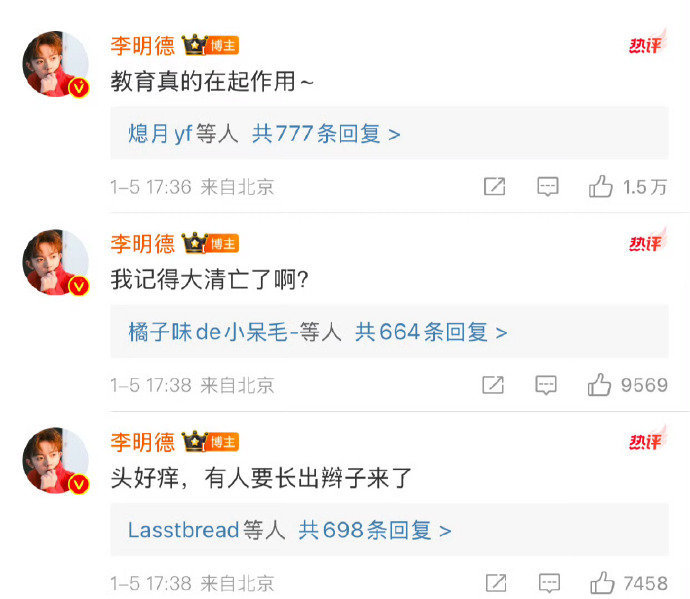Repost the comment about 长出辫子
This screenshot has height=599, width=690.
click(x=496, y=583)
